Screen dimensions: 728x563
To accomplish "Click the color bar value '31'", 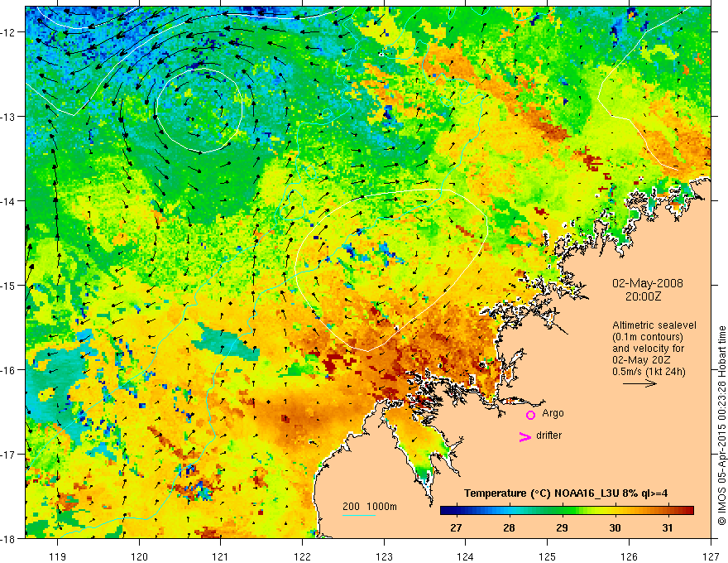I will coord(667,527).
